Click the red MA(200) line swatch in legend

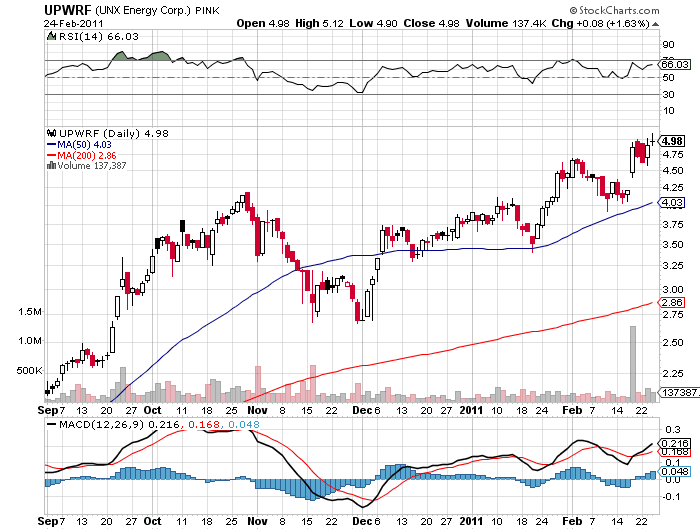click(x=51, y=155)
